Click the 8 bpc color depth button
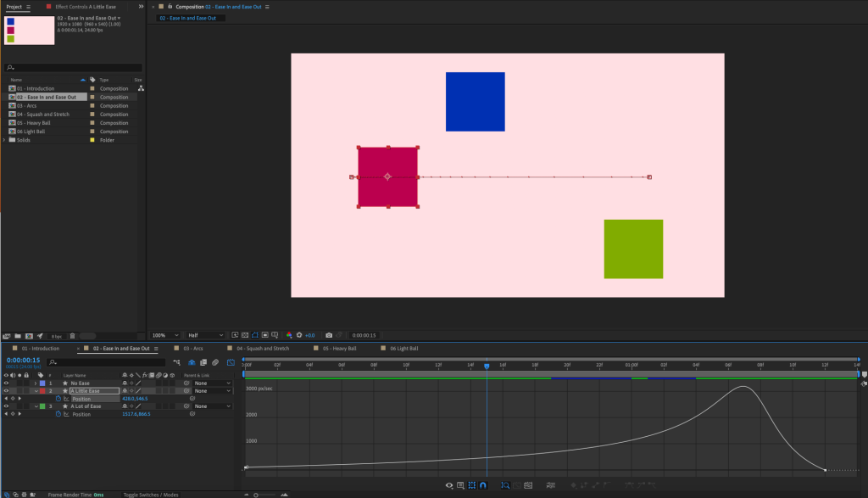 click(57, 336)
